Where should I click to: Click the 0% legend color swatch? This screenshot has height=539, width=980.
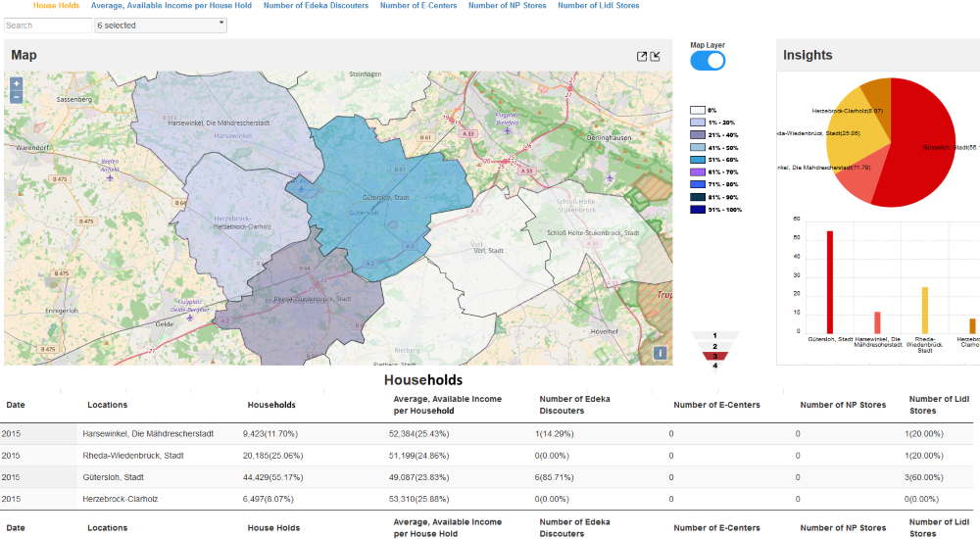(x=698, y=110)
